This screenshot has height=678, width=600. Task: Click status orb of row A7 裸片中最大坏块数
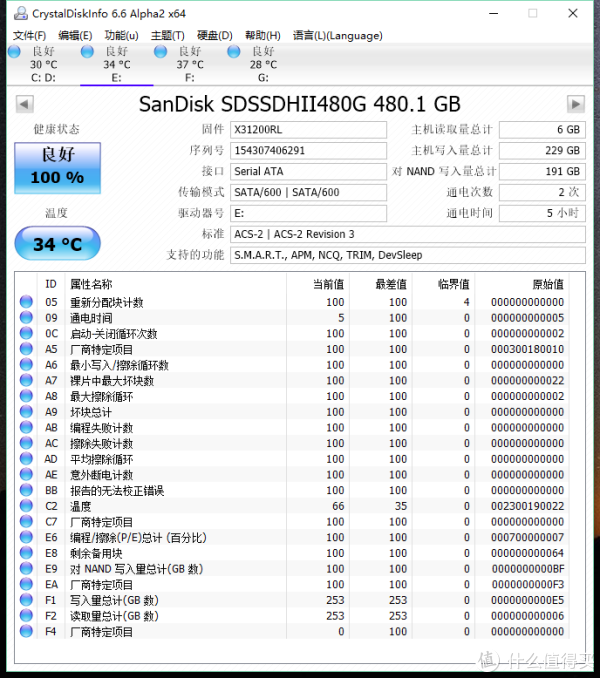[x=26, y=380]
